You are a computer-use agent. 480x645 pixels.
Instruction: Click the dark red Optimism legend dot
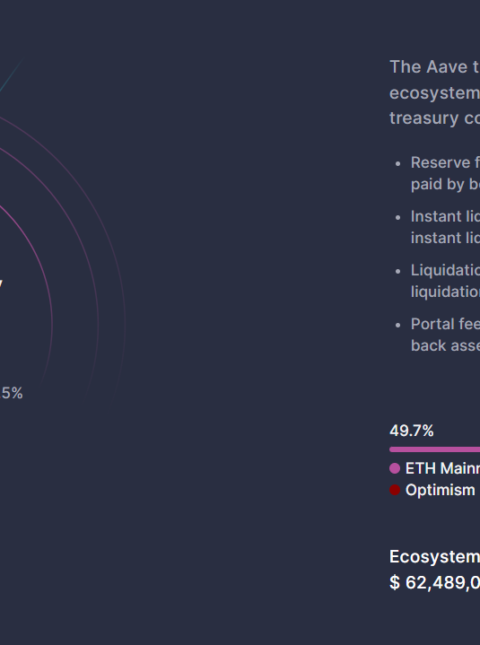click(394, 490)
